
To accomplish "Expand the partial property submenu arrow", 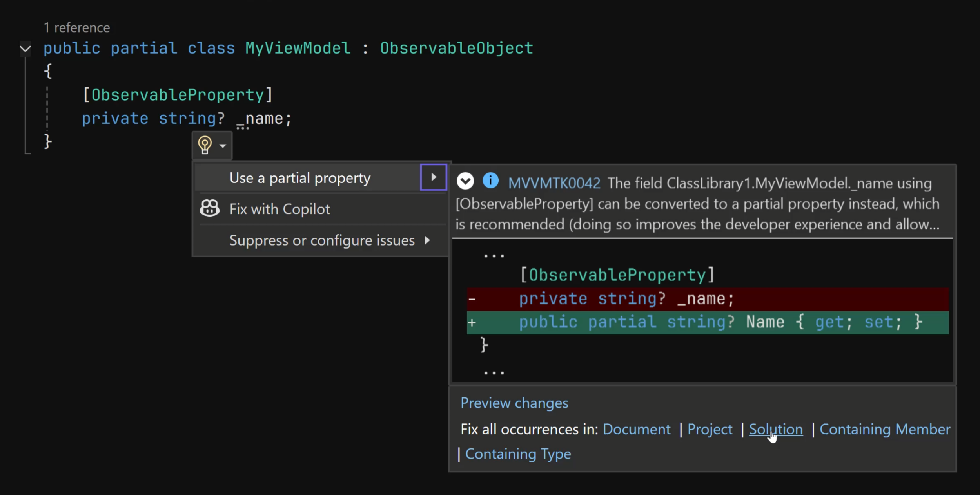I will coord(433,177).
